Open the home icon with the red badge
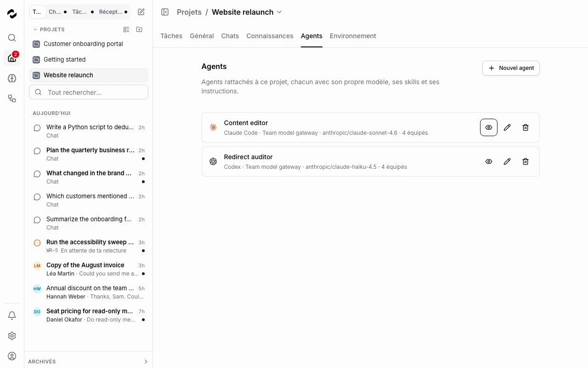The image size is (588, 368). click(12, 58)
